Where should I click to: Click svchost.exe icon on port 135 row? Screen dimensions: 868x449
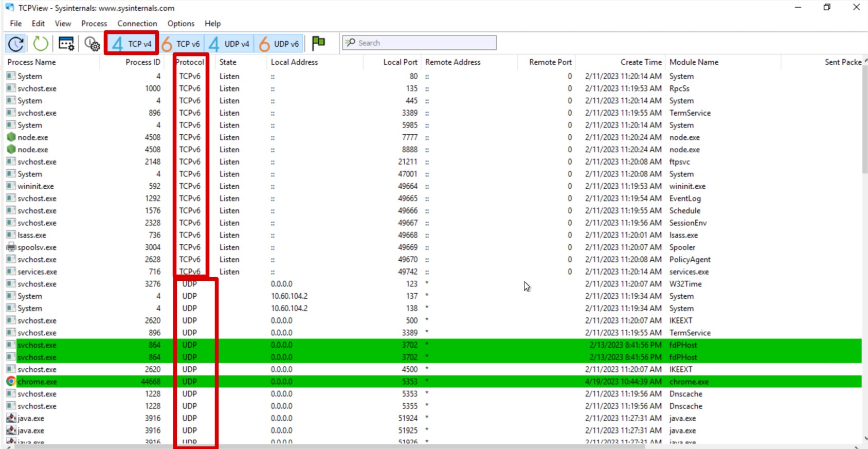[x=11, y=88]
